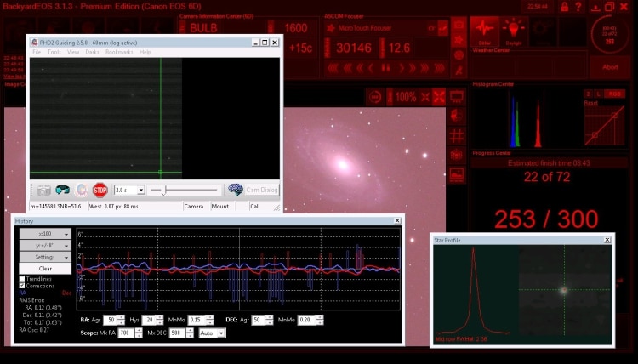The image size is (638, 364).
Task: Click the Daylight lightbulb icon
Action: (x=514, y=31)
